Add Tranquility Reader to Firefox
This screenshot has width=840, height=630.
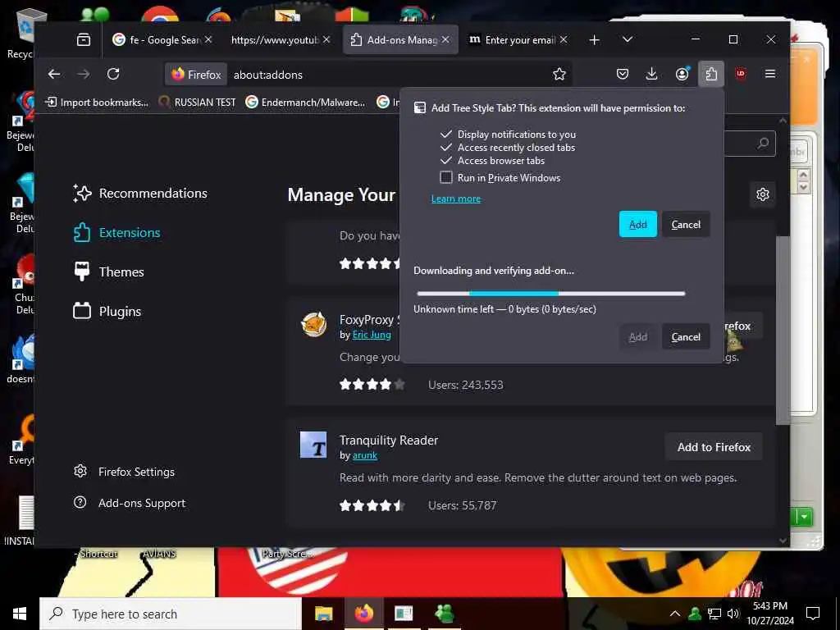click(714, 447)
